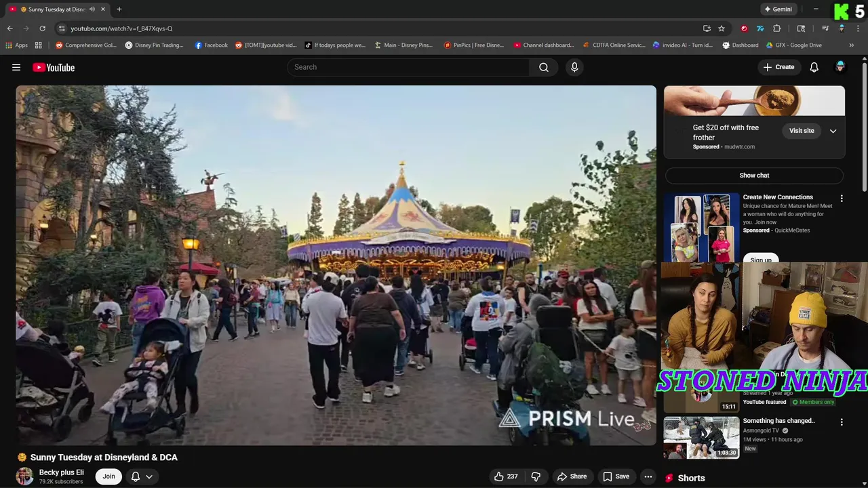Click the Sunny Tuesday at Disneyland & DCA title

[x=104, y=457]
